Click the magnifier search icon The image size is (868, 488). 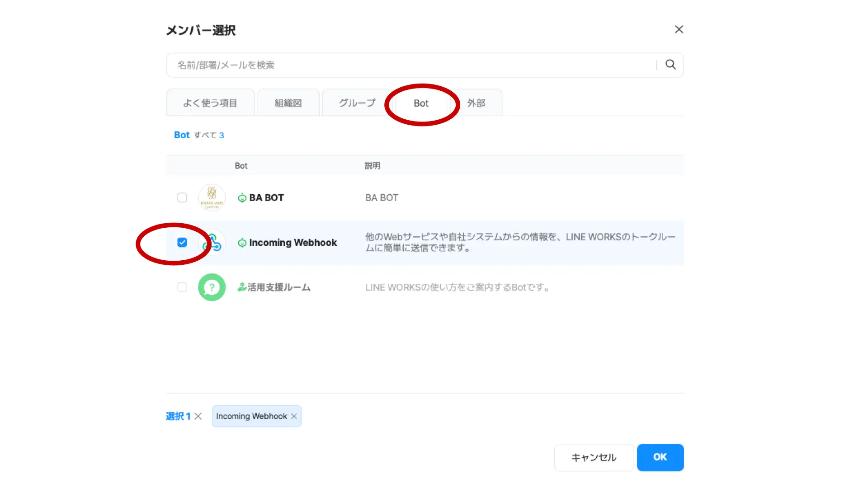click(670, 65)
